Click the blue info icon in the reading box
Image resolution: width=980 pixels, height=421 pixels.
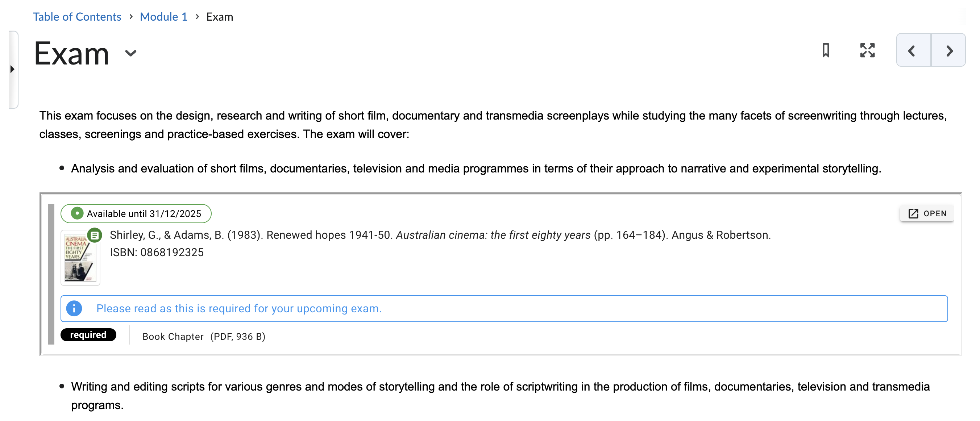pyautogui.click(x=75, y=308)
